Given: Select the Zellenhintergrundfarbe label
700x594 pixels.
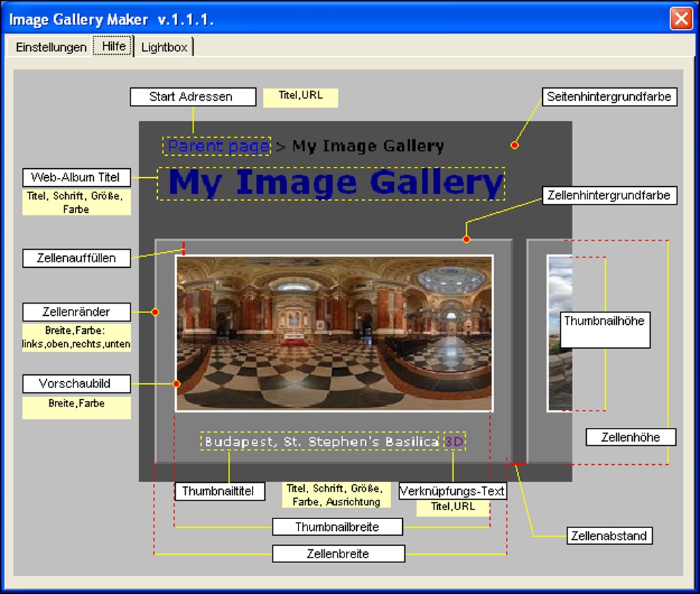Looking at the screenshot, I should pos(610,195).
